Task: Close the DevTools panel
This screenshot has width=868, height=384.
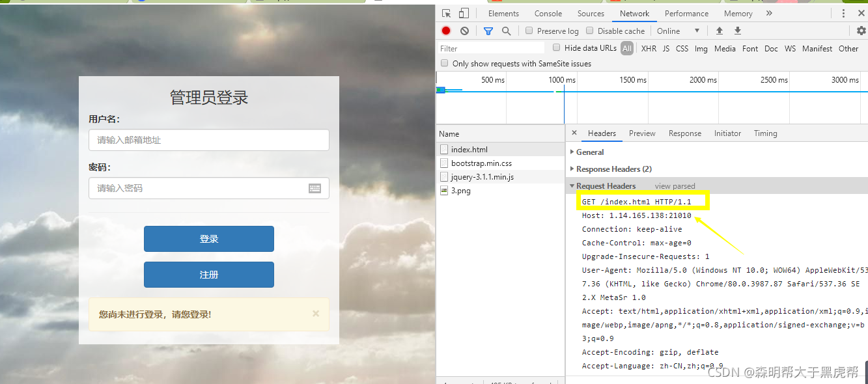Action: pyautogui.click(x=861, y=13)
